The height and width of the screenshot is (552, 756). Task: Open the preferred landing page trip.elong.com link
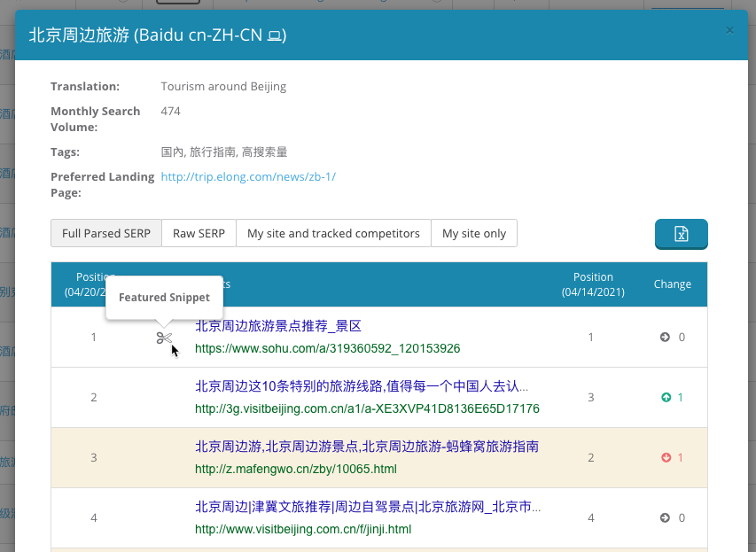click(246, 176)
